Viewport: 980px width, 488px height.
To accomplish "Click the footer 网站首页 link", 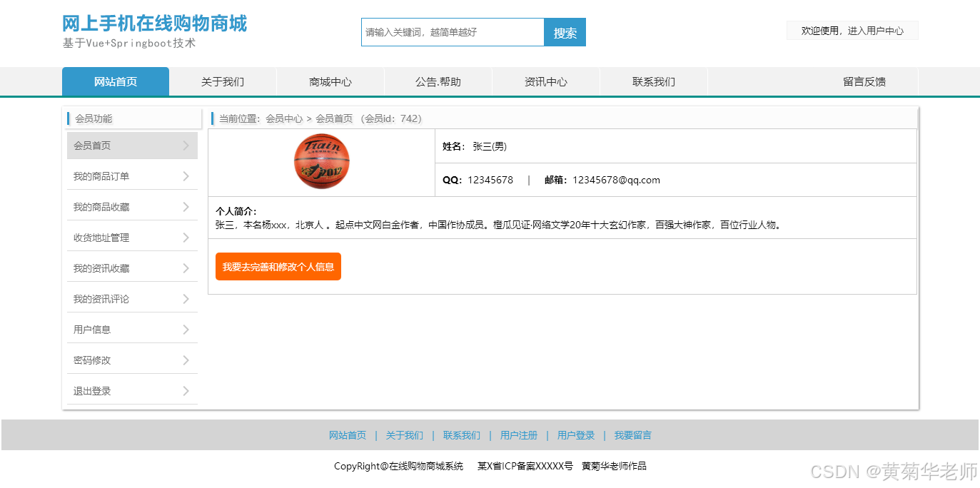I will click(348, 435).
